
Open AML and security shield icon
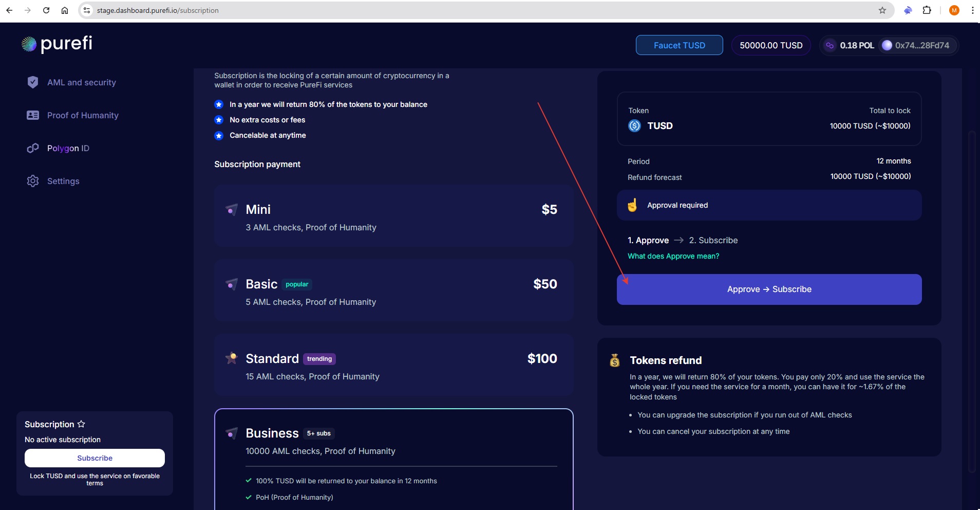[x=33, y=82]
